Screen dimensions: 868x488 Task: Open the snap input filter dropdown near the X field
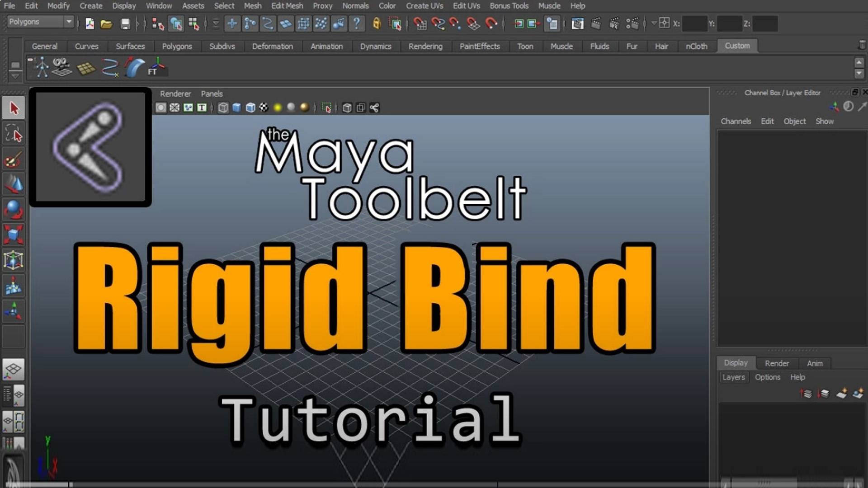click(x=653, y=23)
